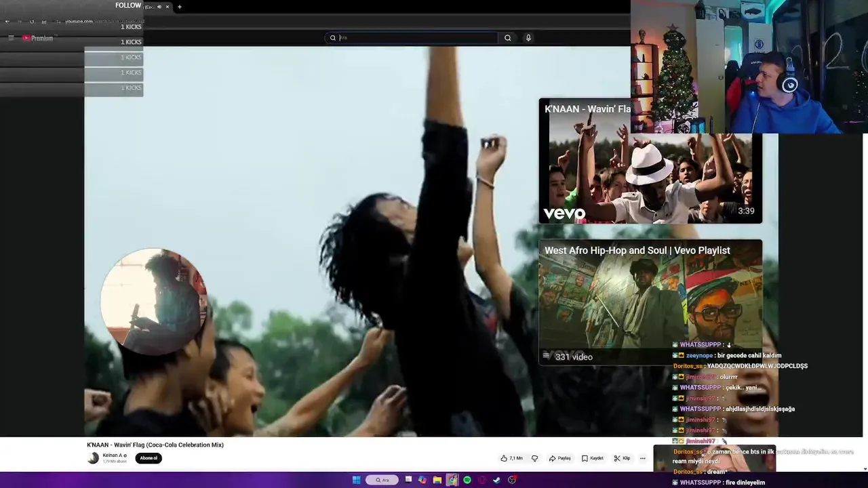Open West Afro Hip-Hop and Soul playlist
This screenshot has height=488, width=868.
click(x=650, y=302)
